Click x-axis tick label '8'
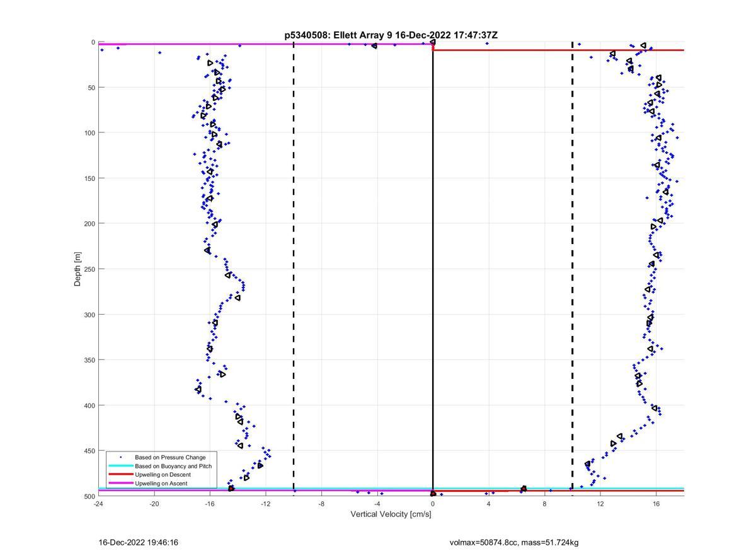The height and width of the screenshot is (558, 756). click(x=544, y=504)
